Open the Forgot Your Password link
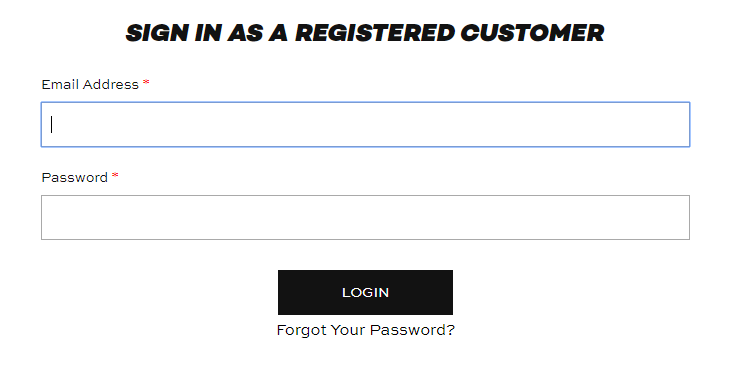742x370 pixels. point(365,330)
